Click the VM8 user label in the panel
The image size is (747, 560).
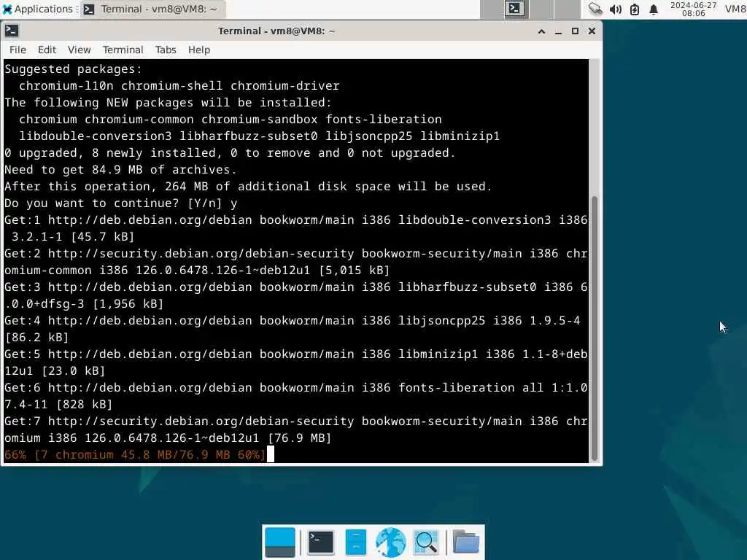pyautogui.click(x=735, y=9)
